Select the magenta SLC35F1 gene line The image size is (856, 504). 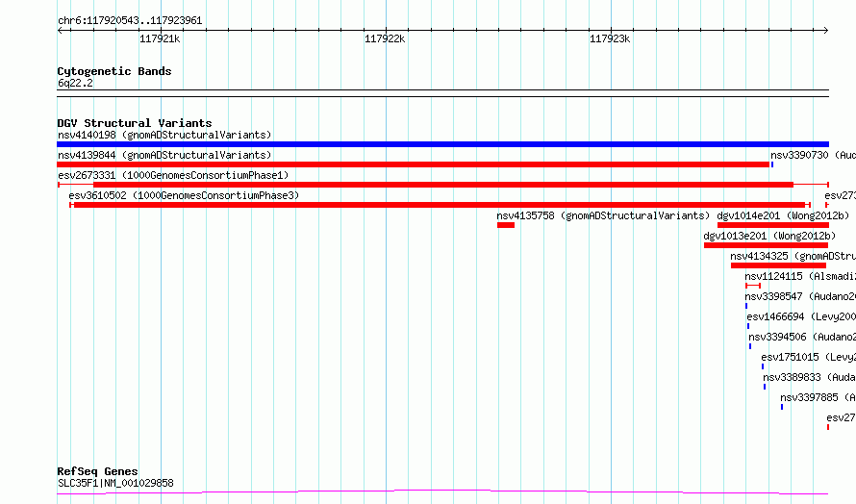click(x=442, y=492)
